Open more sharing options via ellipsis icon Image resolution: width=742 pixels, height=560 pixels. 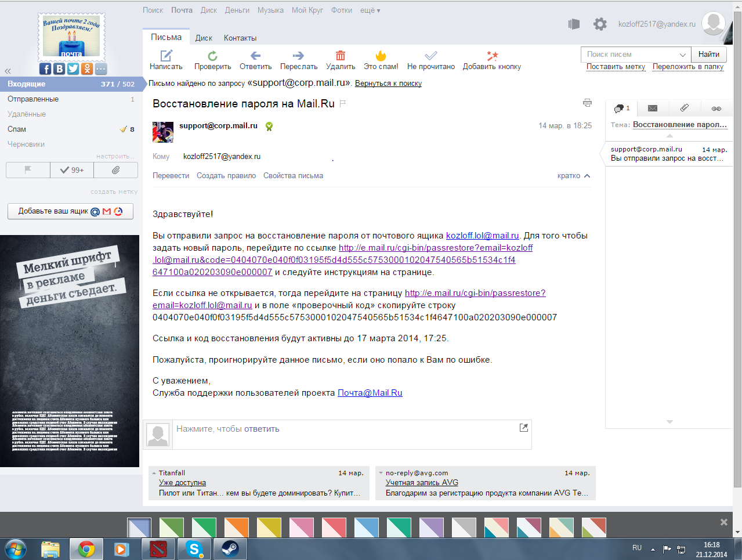[x=101, y=68]
